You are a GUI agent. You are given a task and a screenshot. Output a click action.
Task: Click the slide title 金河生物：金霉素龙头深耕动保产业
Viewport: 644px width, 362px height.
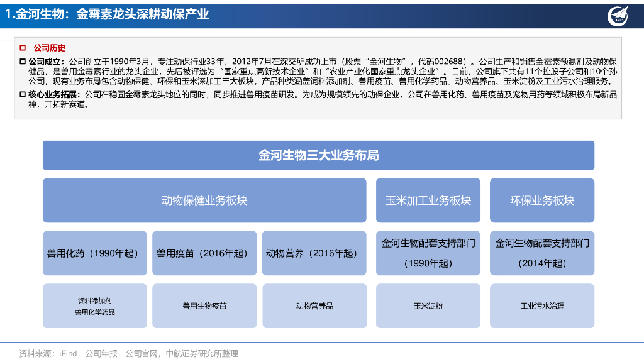pyautogui.click(x=107, y=14)
